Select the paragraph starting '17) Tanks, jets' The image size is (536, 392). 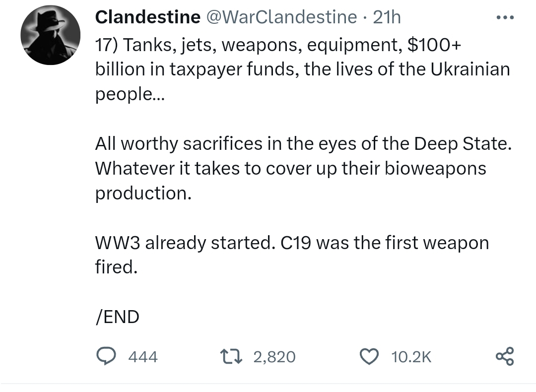click(x=303, y=69)
